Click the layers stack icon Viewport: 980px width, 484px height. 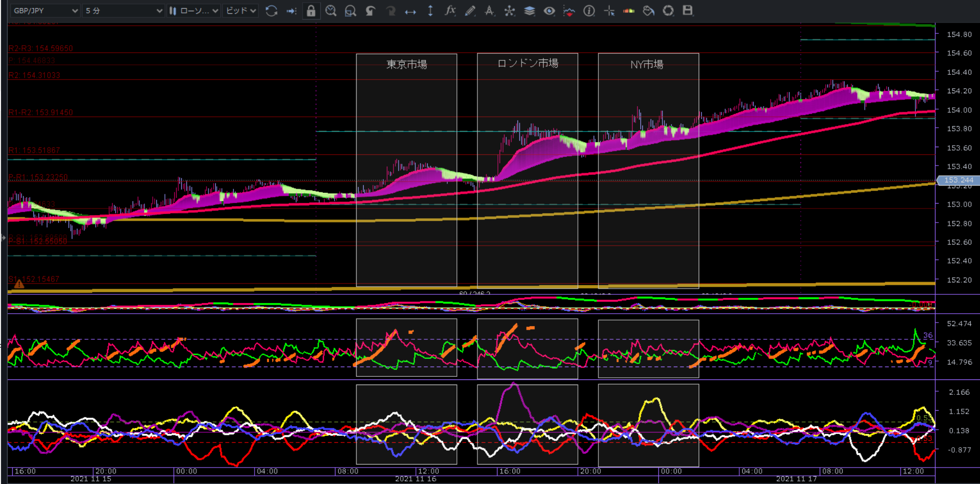coord(529,11)
